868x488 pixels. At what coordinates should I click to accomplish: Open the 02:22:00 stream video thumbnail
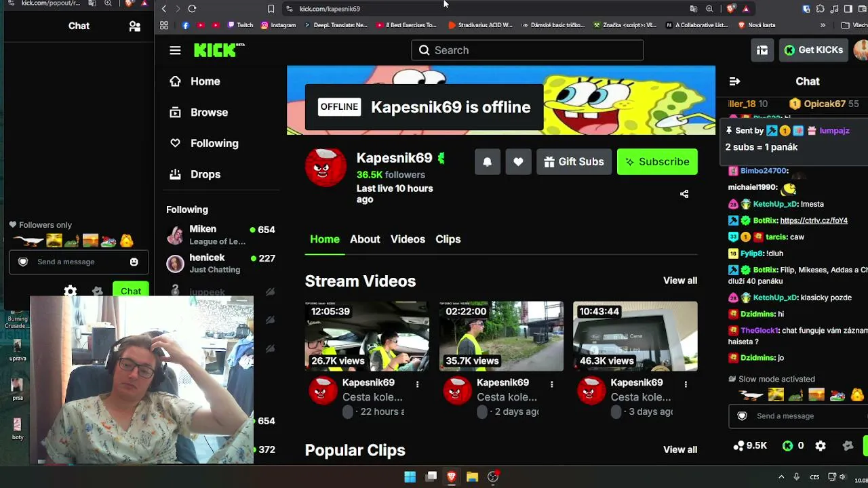pyautogui.click(x=501, y=336)
